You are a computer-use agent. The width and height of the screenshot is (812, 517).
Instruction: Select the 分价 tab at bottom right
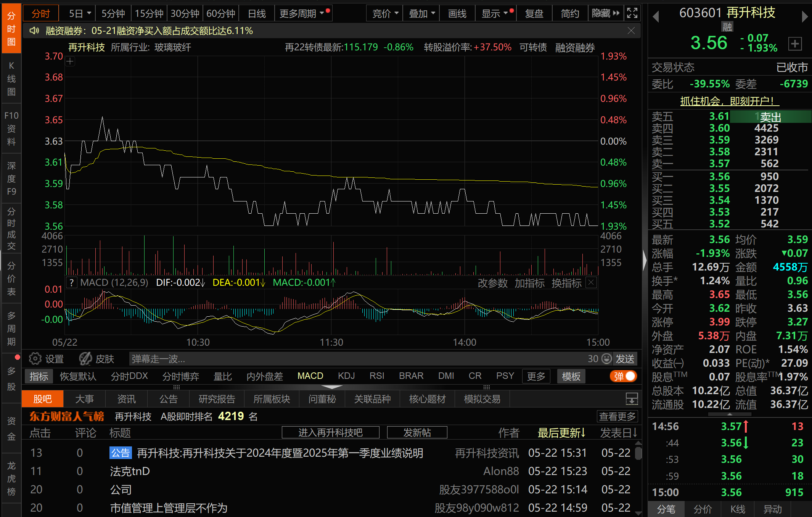703,509
